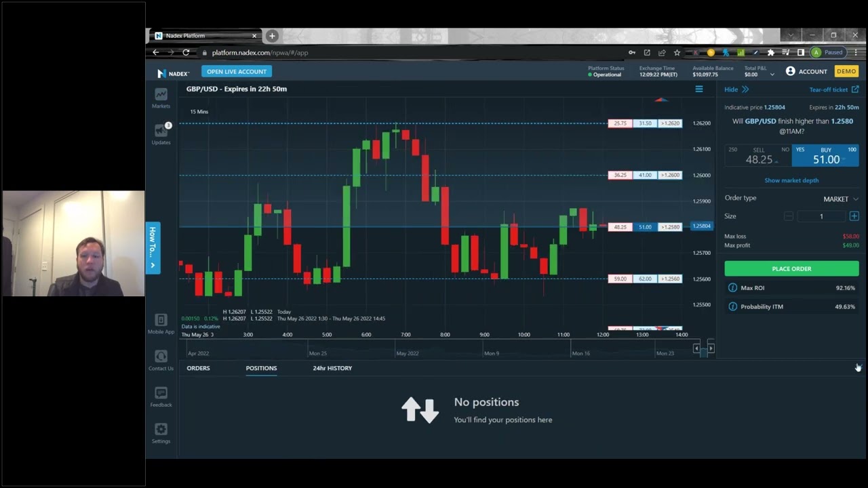Click the 15 Mins chart interval label
The width and height of the screenshot is (868, 488).
click(199, 112)
